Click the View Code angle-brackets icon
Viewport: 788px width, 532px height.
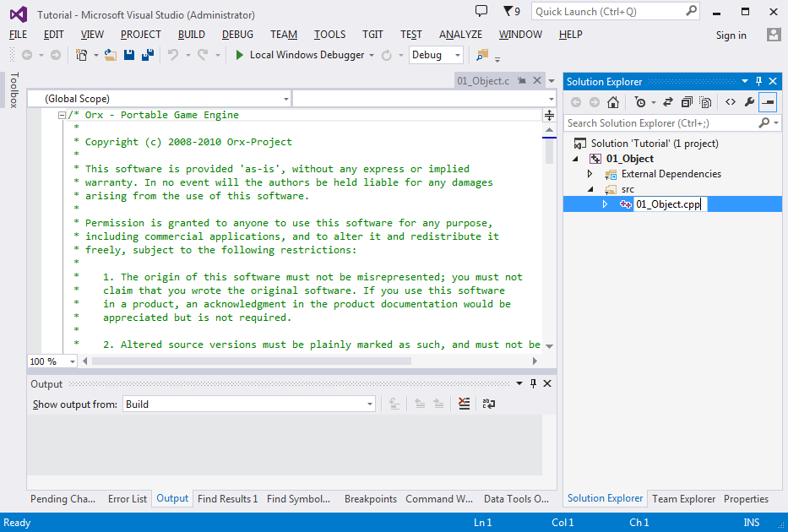pos(730,102)
